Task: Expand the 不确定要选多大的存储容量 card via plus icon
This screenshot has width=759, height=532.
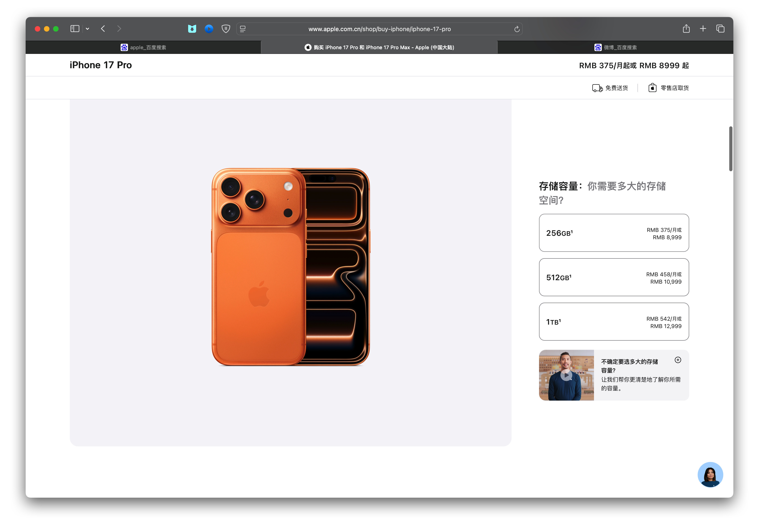Action: (x=678, y=360)
